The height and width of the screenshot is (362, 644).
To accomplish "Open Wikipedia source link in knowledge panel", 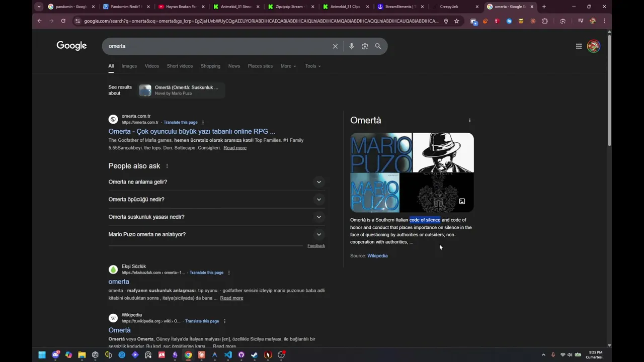I will coord(377,256).
